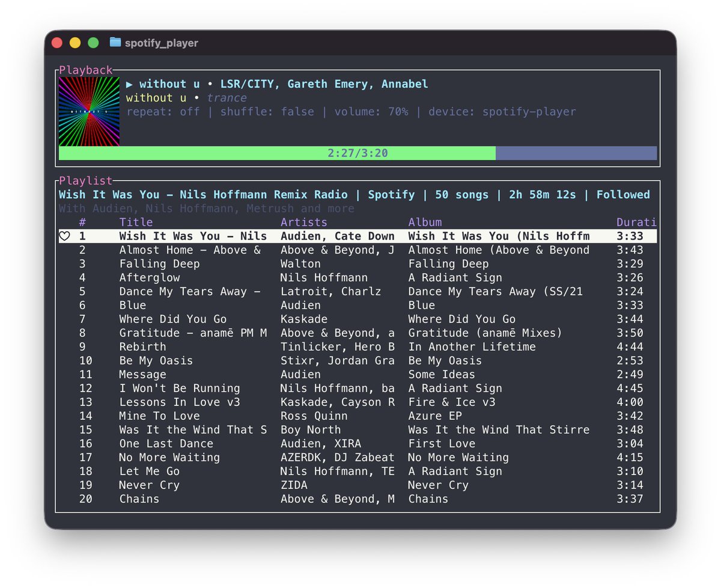The width and height of the screenshot is (721, 588).
Task: Click the repeat: off status
Action: coord(163,112)
